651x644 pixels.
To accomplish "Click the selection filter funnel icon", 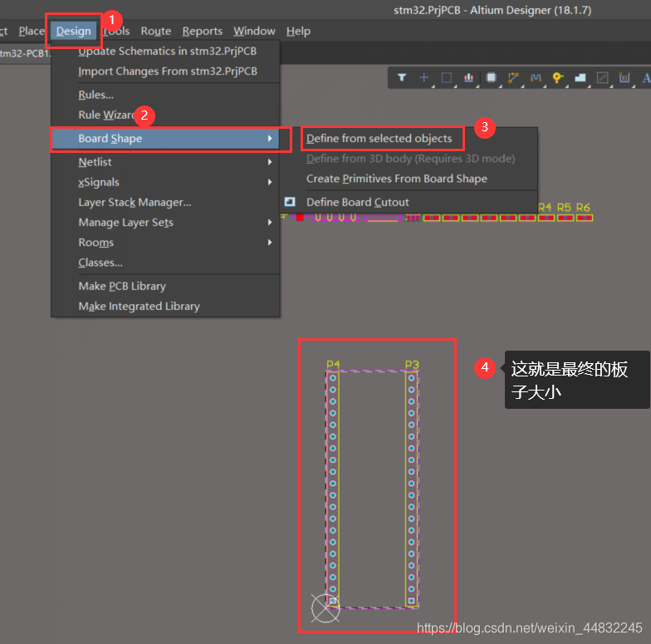I will [x=402, y=77].
